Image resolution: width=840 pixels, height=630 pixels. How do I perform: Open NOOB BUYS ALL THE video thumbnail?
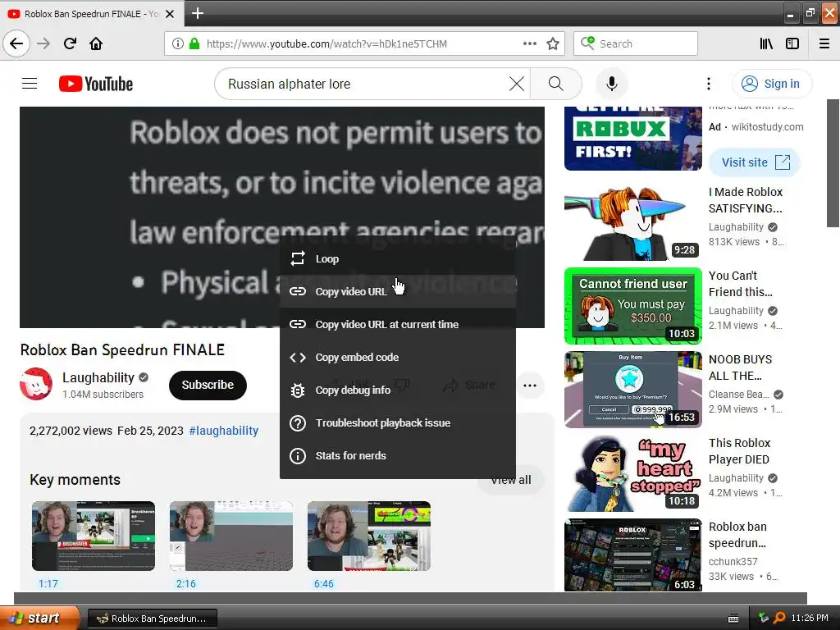point(632,390)
